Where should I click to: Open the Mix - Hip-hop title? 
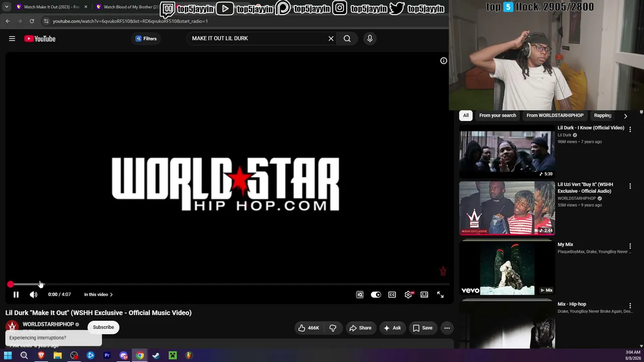tap(572, 304)
